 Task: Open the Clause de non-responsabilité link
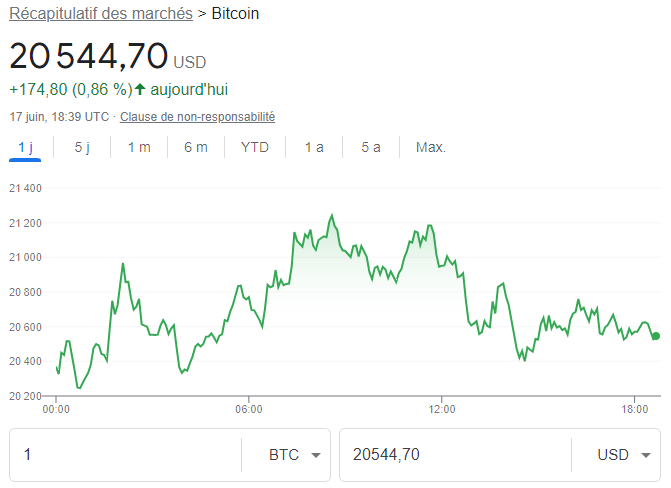pos(198,117)
